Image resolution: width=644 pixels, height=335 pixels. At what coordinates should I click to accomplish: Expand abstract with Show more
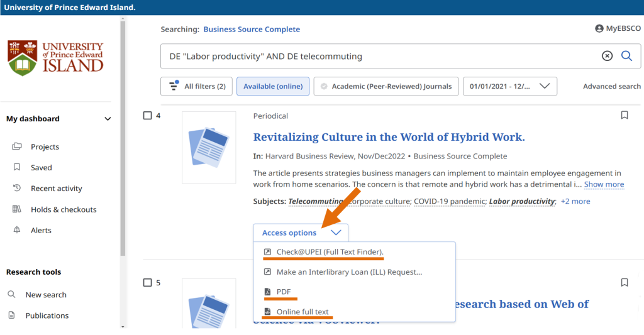pos(604,184)
